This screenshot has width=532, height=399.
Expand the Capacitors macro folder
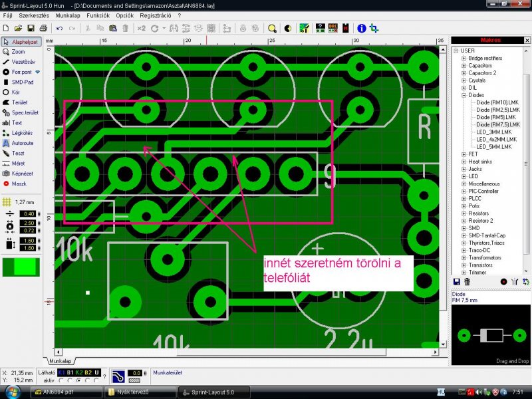(x=464, y=66)
